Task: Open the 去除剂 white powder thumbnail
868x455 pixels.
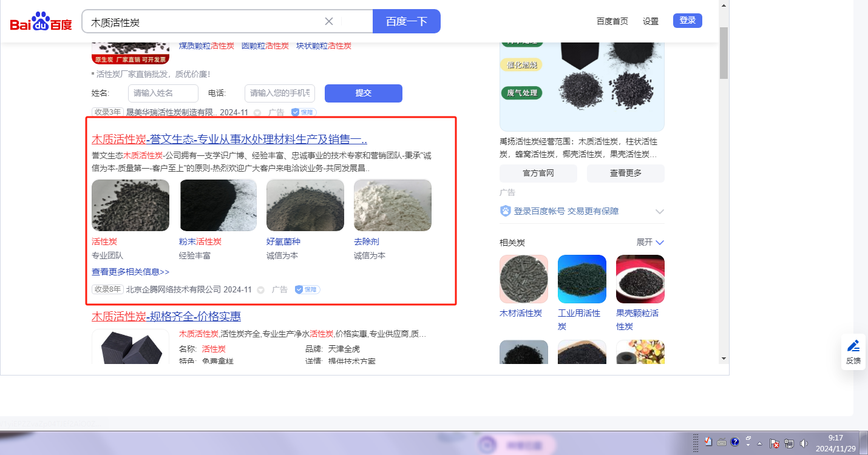Action: click(393, 205)
